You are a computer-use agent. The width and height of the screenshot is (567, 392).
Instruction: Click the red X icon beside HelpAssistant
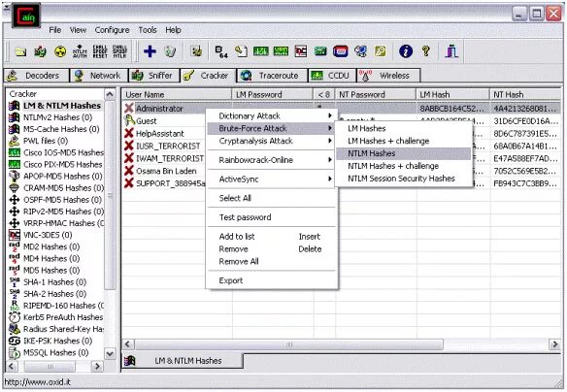tap(129, 133)
